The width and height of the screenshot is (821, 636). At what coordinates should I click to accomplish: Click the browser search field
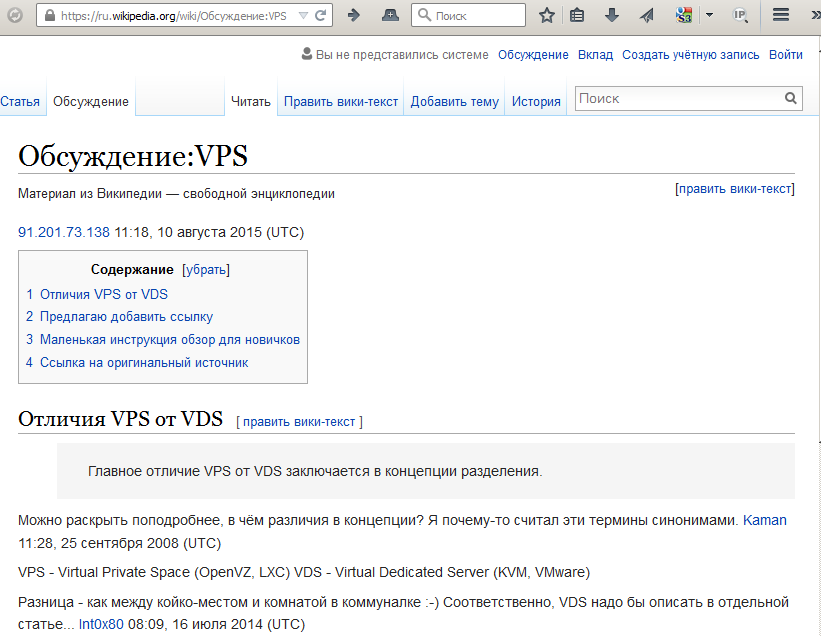pos(468,15)
